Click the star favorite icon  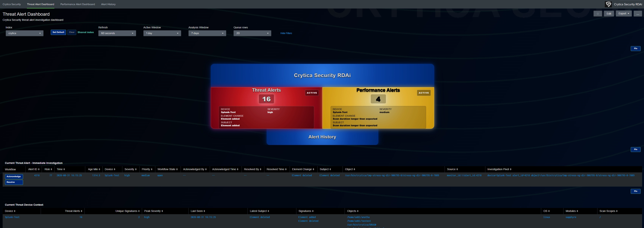(x=597, y=14)
